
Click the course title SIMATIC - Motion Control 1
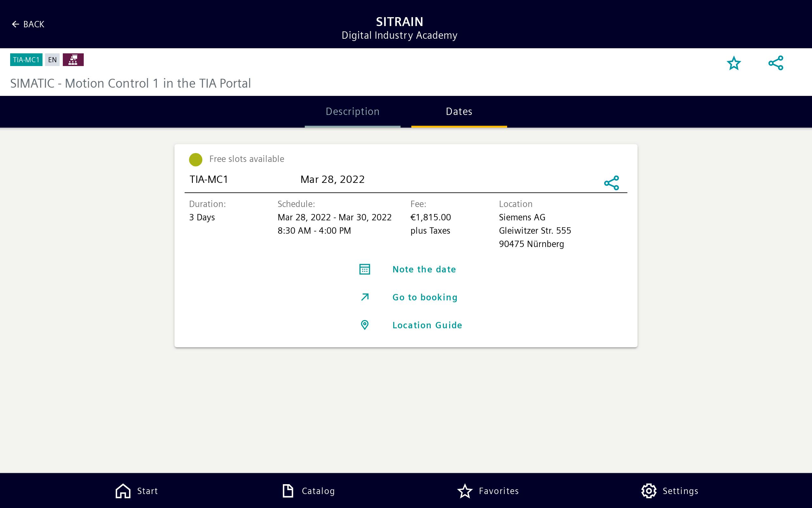131,83
